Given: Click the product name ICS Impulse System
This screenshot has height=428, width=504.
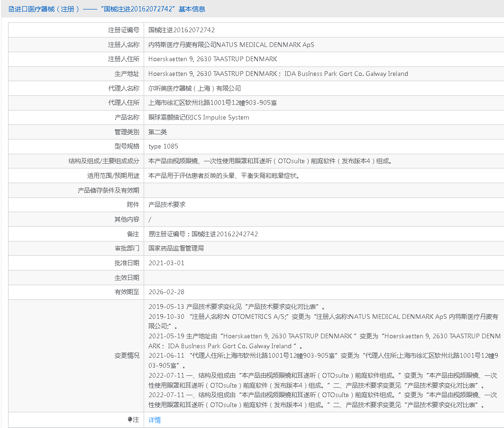Looking at the screenshot, I should point(199,117).
